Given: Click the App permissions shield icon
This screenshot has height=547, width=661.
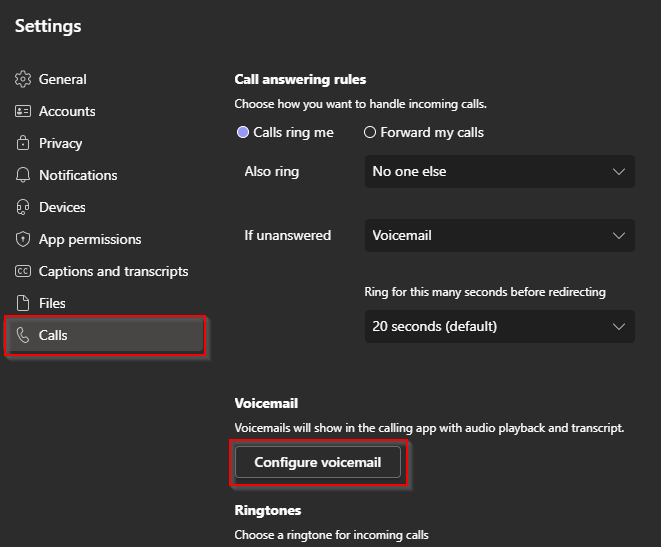Looking at the screenshot, I should coord(23,239).
